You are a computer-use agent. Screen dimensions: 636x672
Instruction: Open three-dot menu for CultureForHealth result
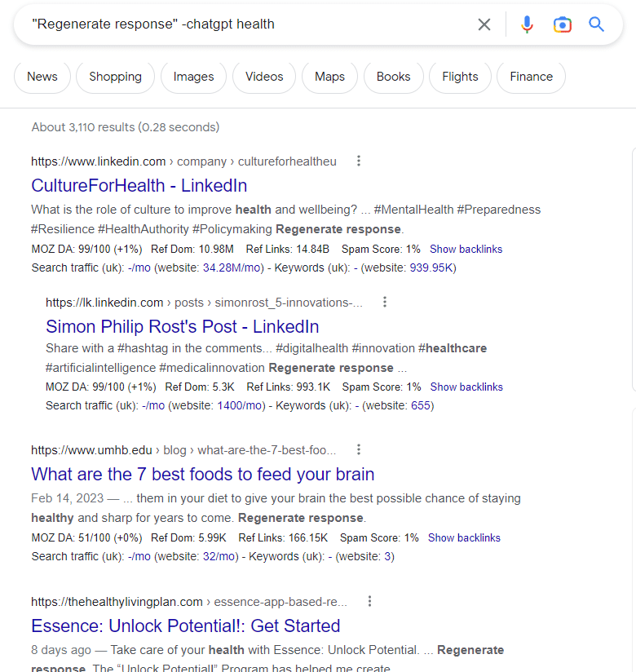359,161
